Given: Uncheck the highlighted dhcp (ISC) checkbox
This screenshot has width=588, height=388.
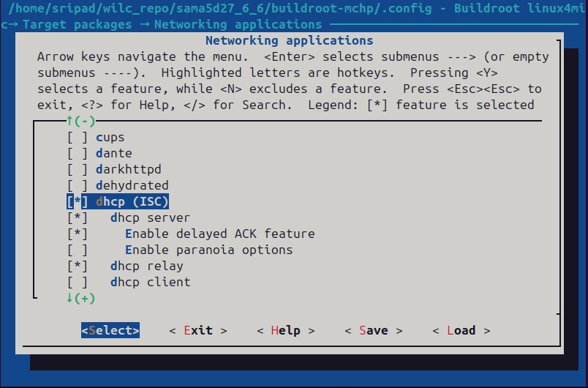Looking at the screenshot, I should tap(78, 202).
